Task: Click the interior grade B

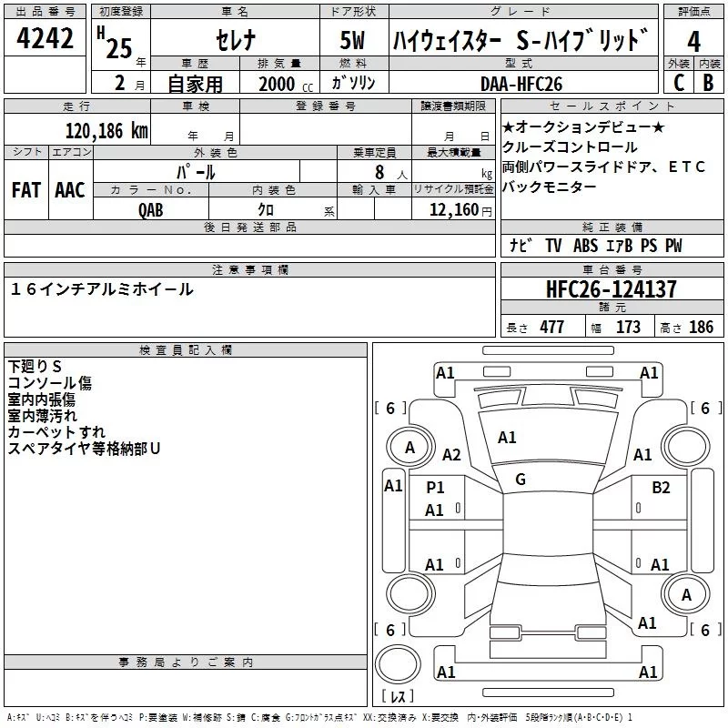Action: click(708, 83)
